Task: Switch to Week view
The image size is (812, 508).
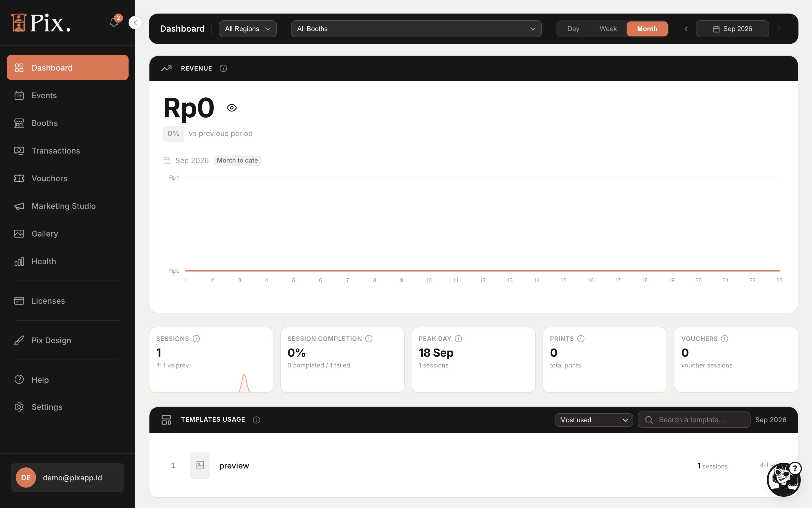Action: [x=608, y=29]
